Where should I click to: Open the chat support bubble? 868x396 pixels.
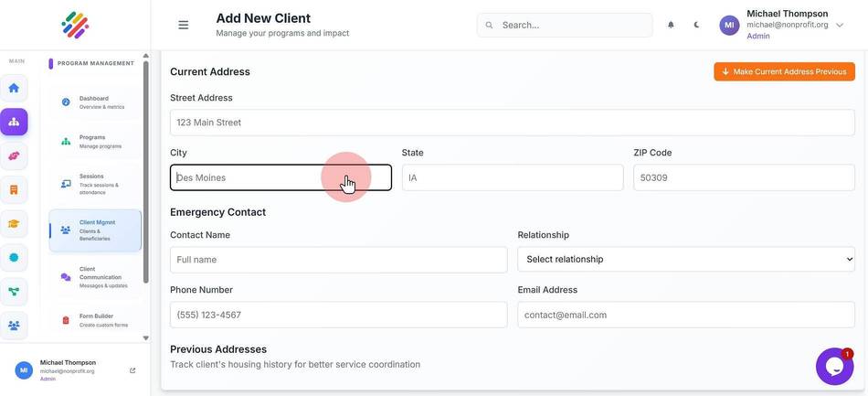pyautogui.click(x=834, y=367)
